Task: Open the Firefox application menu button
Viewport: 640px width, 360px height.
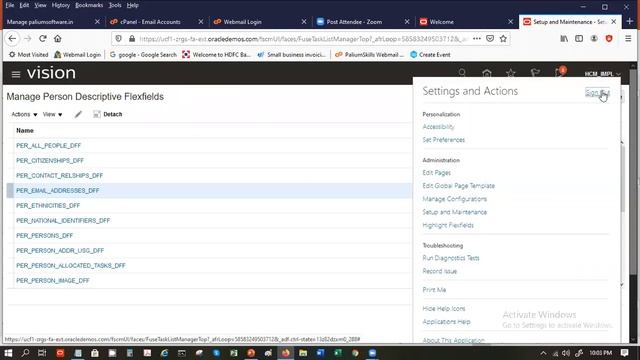Action: click(628, 38)
